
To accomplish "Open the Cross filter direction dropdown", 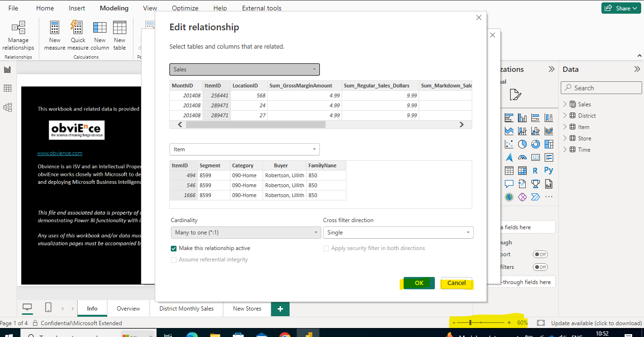I will 398,233.
